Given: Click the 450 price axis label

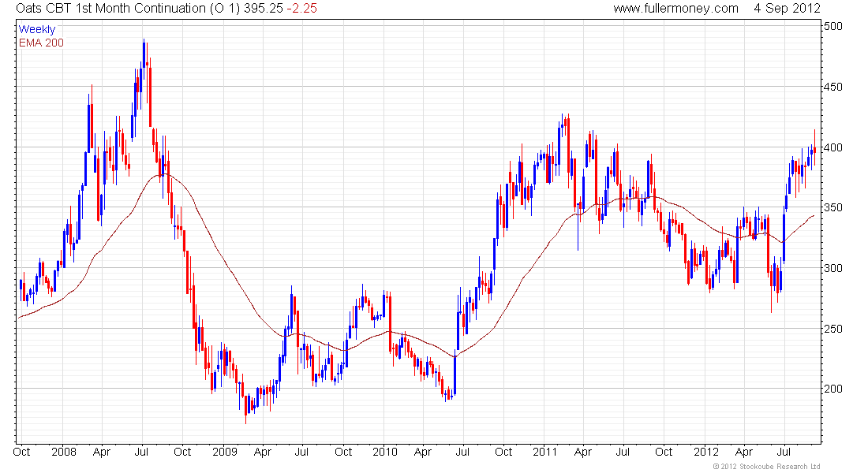Looking at the screenshot, I should [833, 87].
